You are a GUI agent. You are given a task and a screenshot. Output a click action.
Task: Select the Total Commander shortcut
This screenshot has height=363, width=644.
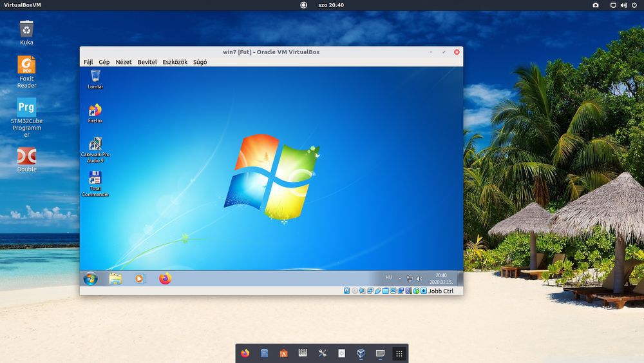[x=95, y=184]
